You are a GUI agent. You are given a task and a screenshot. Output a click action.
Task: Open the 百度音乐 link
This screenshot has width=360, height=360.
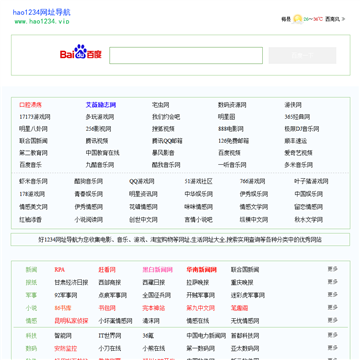click(x=30, y=165)
